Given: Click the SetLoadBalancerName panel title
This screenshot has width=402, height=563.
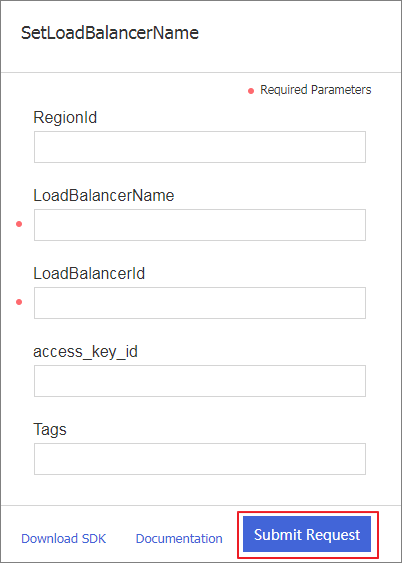Looking at the screenshot, I should [x=110, y=33].
